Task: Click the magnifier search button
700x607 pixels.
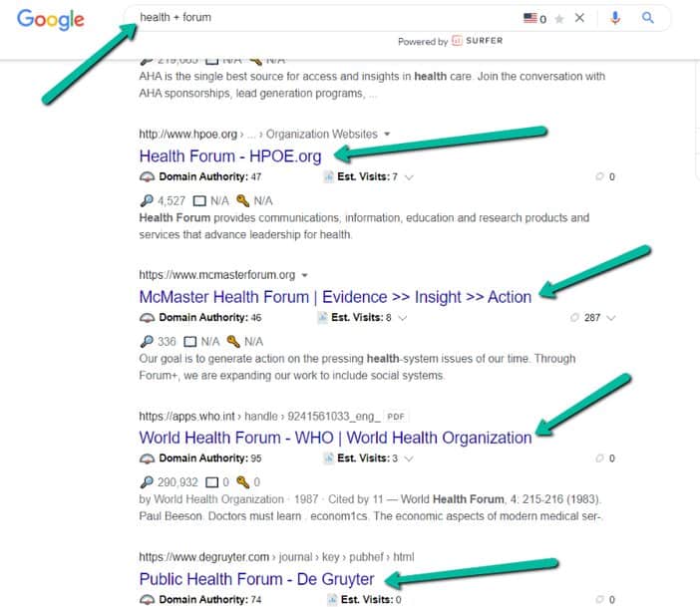Action: pos(648,18)
